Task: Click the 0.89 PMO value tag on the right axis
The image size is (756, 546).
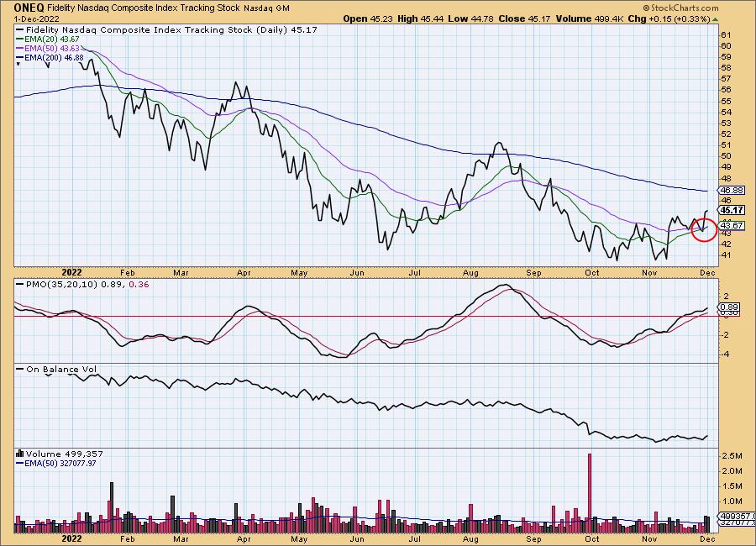Action: pos(729,307)
